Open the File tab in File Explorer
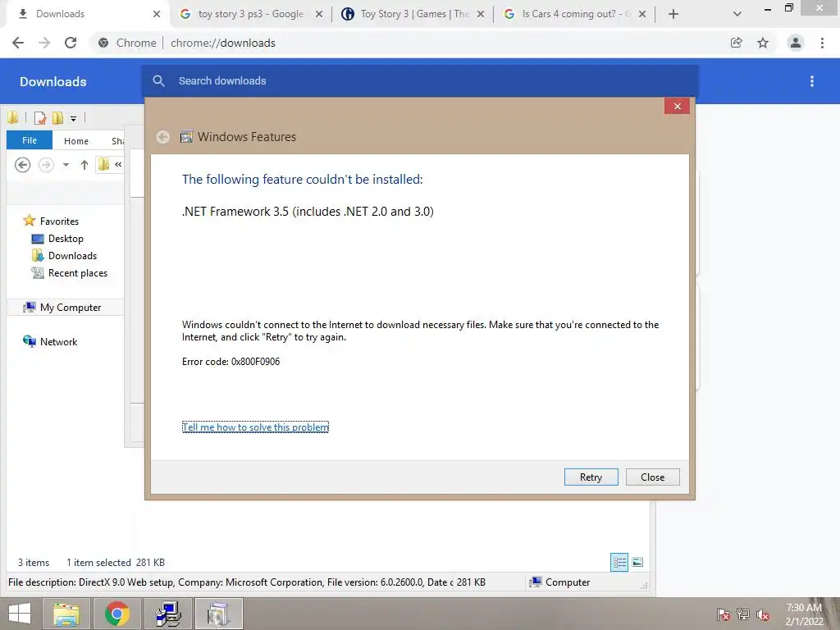This screenshot has height=630, width=840. click(x=30, y=140)
